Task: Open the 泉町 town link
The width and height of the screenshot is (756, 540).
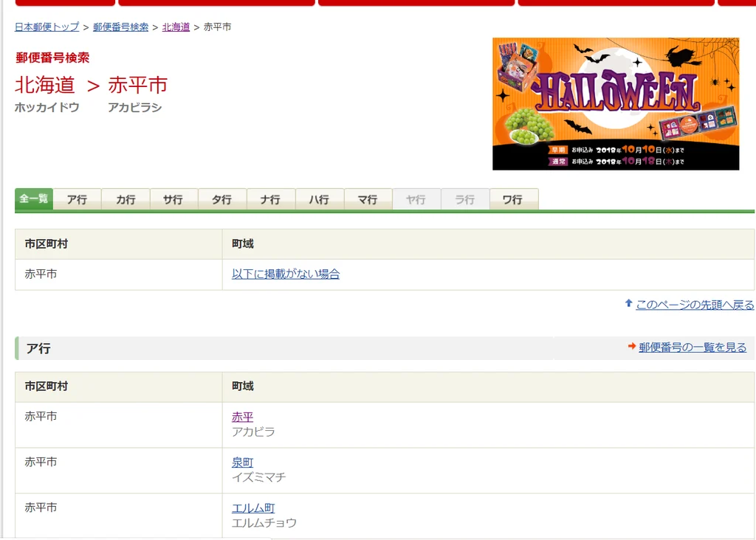Action: (242, 463)
